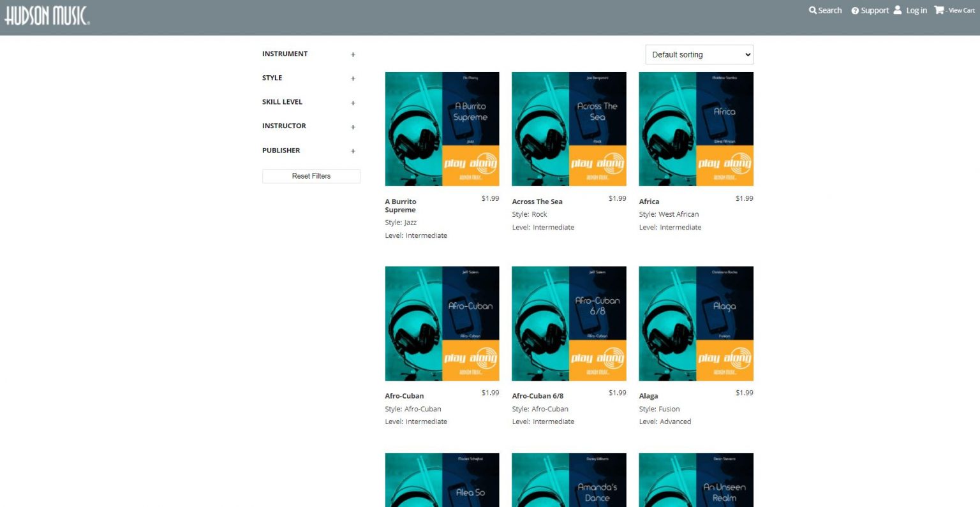Open the shopping cart icon
The width and height of the screenshot is (980, 507).
pyautogui.click(x=939, y=10)
